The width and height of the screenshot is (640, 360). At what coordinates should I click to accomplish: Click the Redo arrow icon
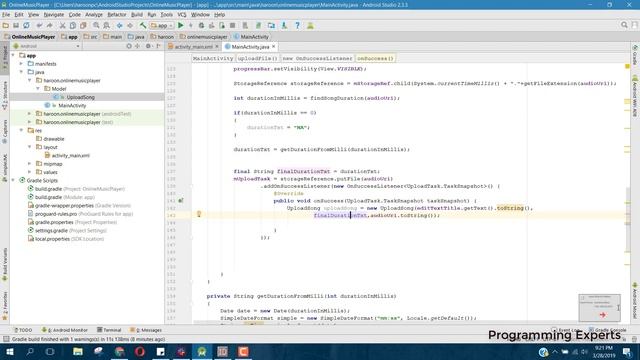(x=50, y=25)
